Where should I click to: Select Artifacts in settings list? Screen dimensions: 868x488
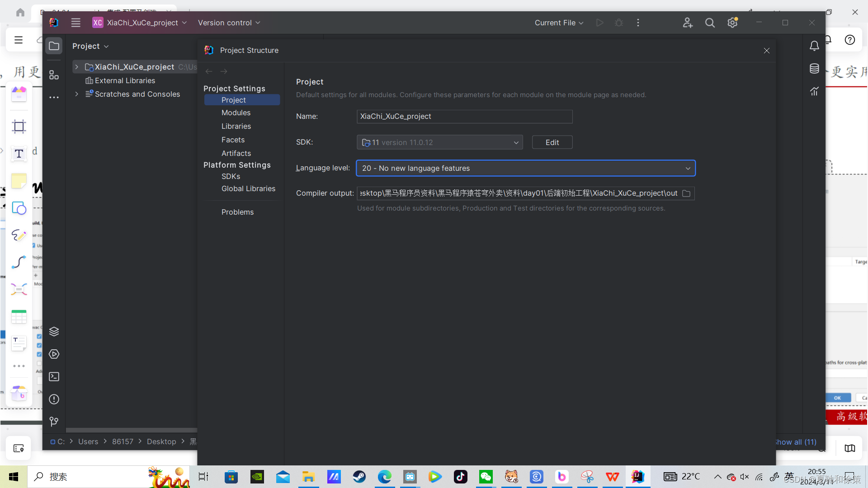pyautogui.click(x=236, y=153)
